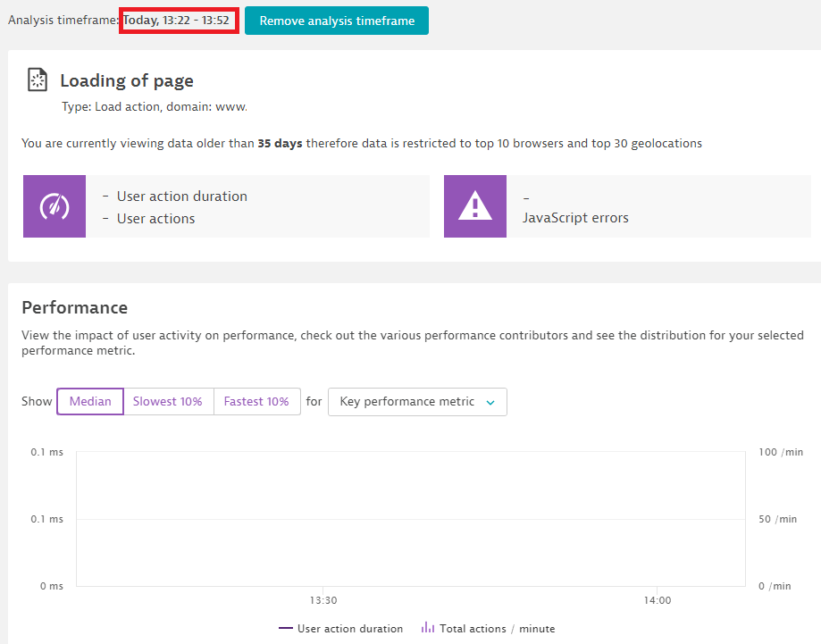Select the Median performance view

tap(90, 402)
